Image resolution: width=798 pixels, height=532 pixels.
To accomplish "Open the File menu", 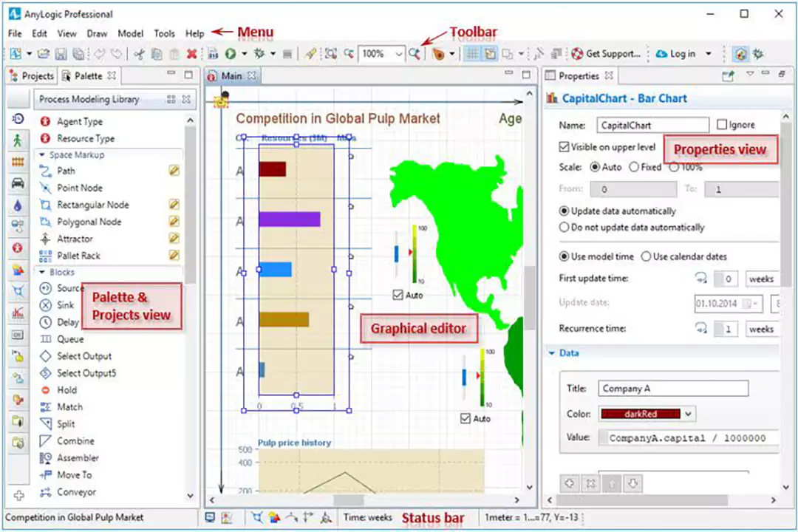I will point(15,33).
